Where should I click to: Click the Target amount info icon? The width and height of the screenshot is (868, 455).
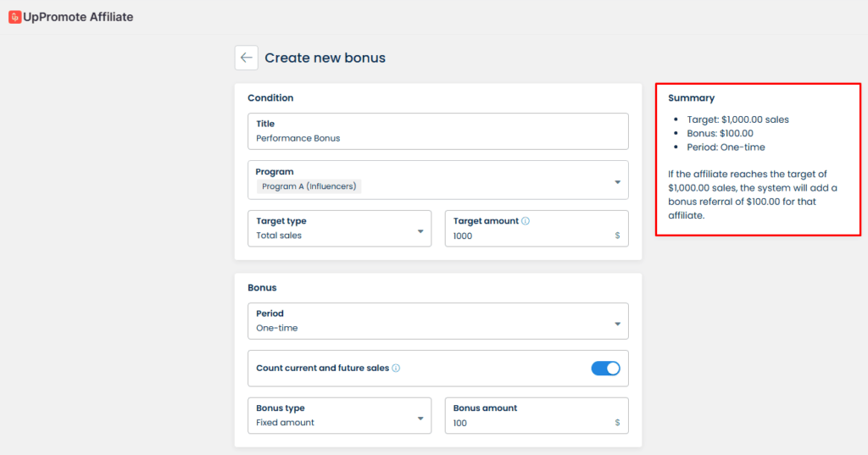tap(526, 221)
